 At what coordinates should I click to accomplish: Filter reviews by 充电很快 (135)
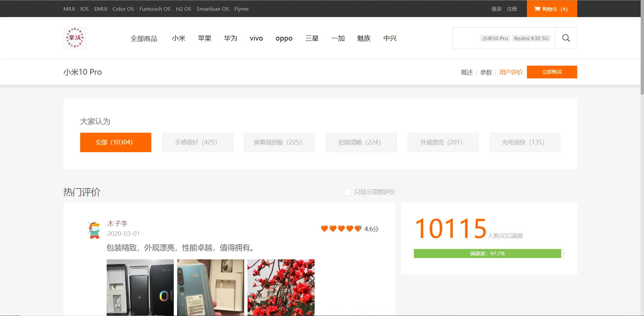point(525,142)
